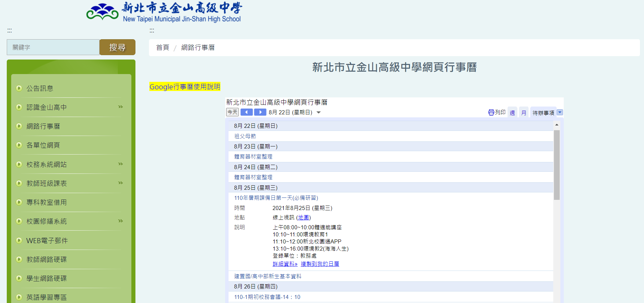This screenshot has height=303, width=644.
Task: Open the 建置國/高中部新生基本資料 event
Action: tap(267, 276)
